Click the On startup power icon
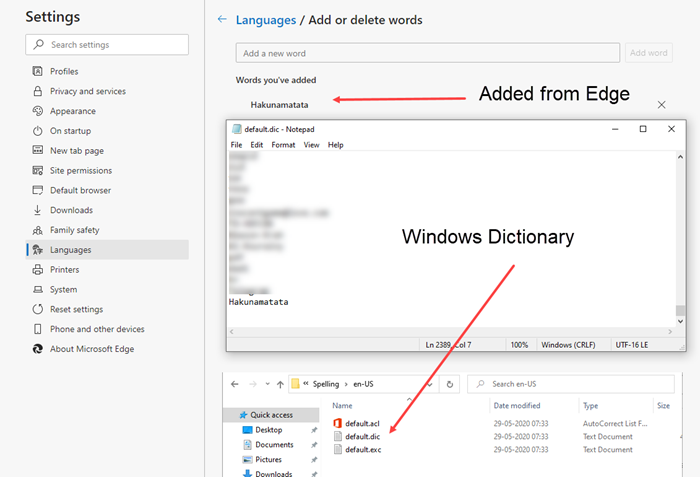 [x=38, y=131]
